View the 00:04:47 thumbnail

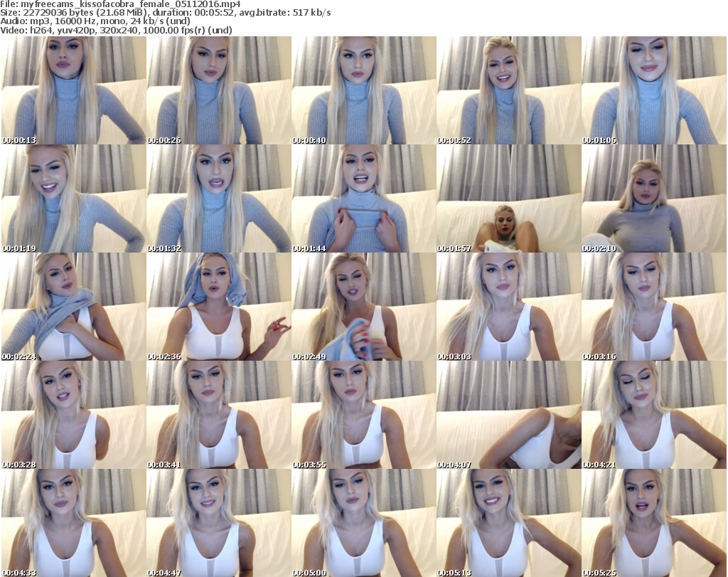(x=219, y=523)
